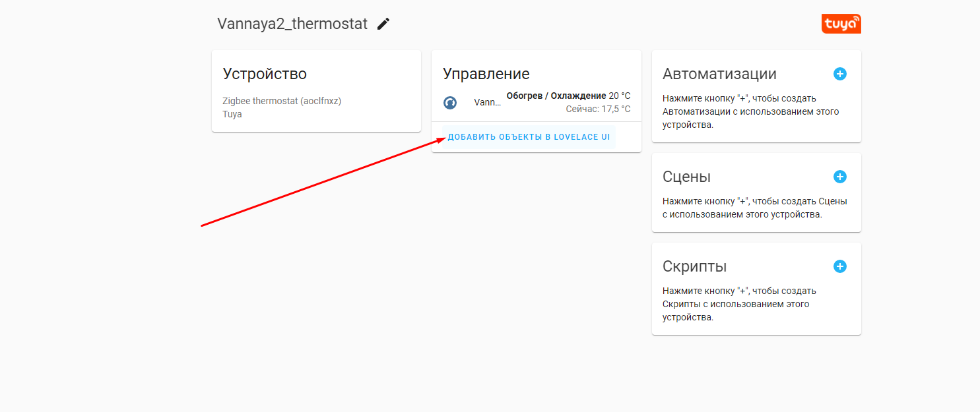The height and width of the screenshot is (412, 980).
Task: Click the Автоматизации card heading
Action: (719, 74)
